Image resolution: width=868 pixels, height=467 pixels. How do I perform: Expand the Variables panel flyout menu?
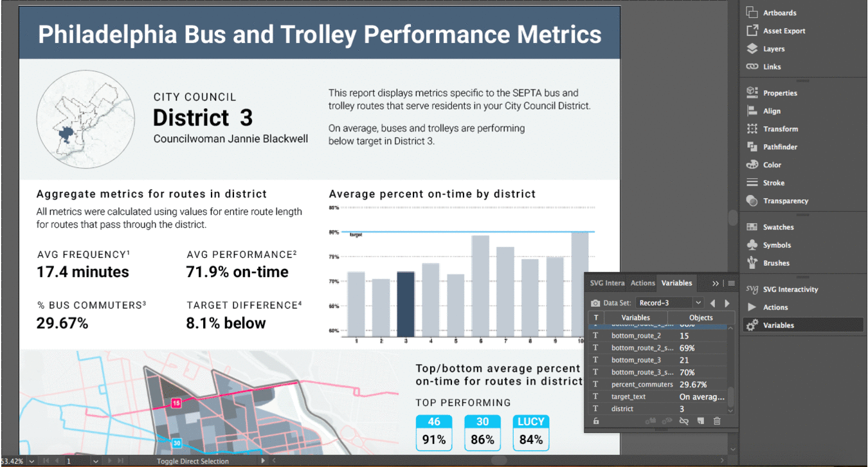coord(731,283)
